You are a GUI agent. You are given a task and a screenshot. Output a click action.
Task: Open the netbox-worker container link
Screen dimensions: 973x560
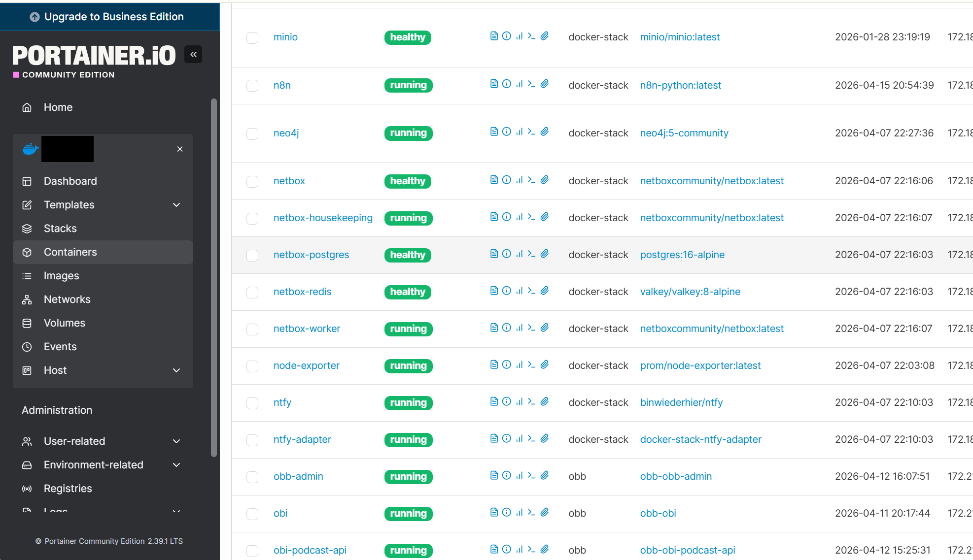tap(307, 329)
